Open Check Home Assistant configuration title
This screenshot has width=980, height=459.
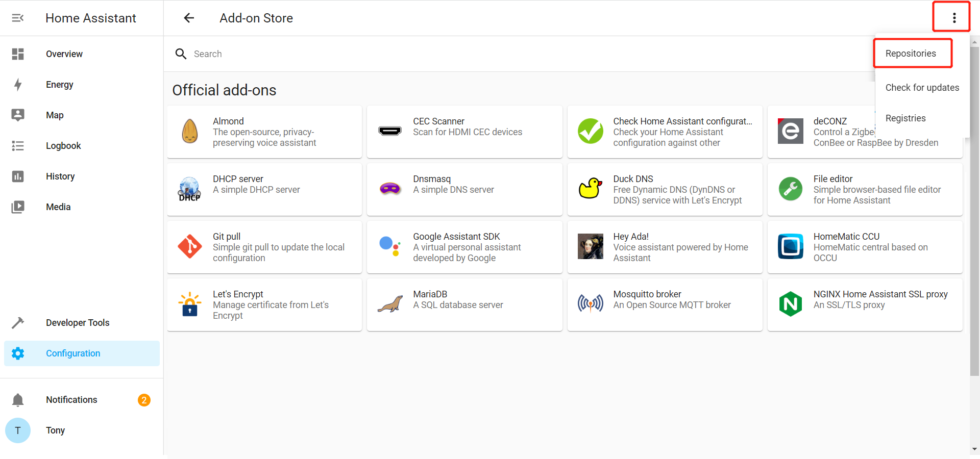[x=682, y=121]
